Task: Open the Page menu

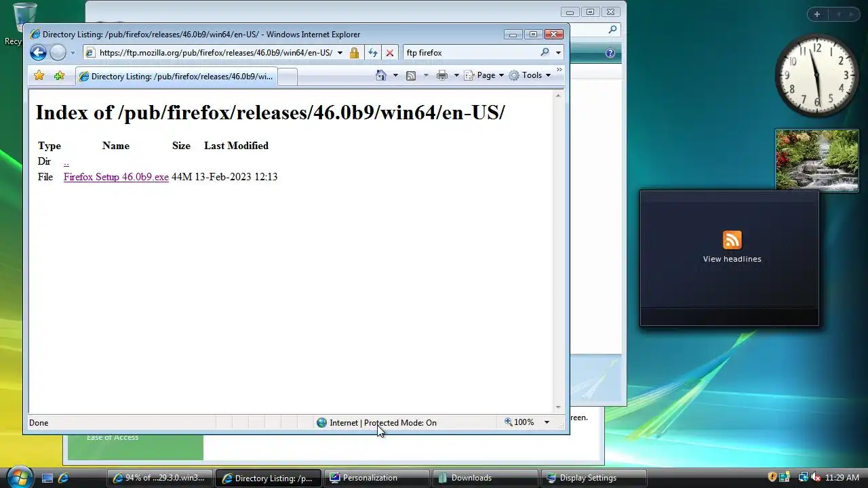Action: pos(484,75)
